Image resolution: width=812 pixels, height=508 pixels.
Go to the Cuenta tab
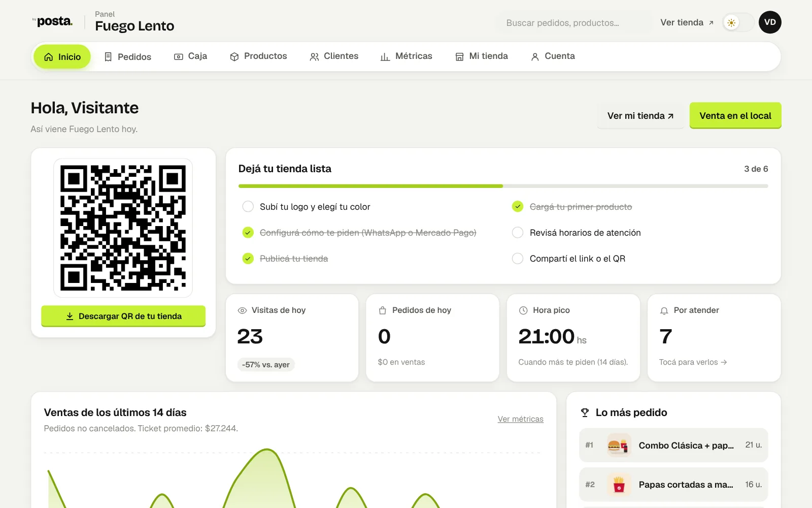[553, 56]
